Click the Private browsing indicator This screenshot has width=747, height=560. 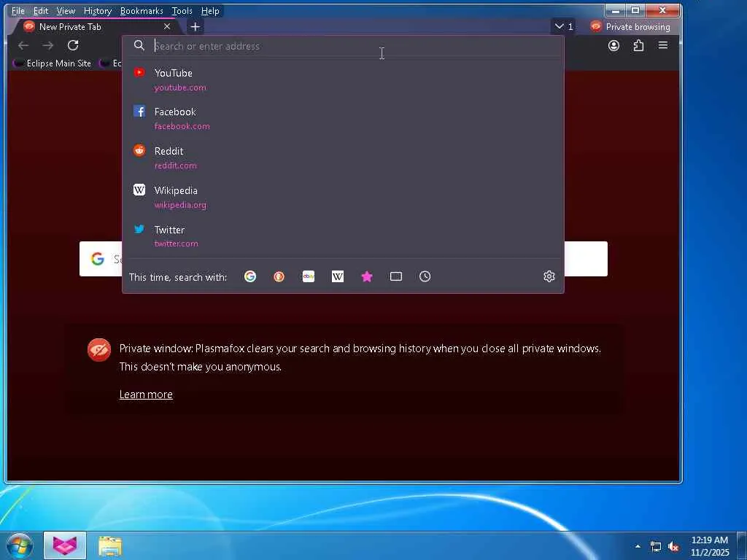click(630, 27)
